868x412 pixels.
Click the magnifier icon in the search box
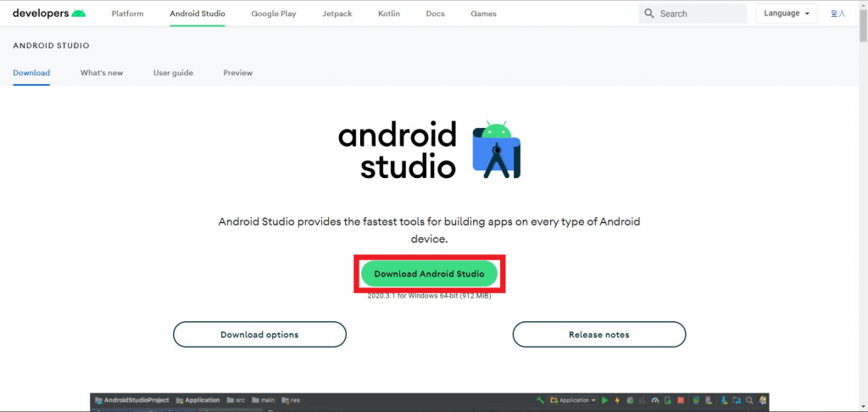coord(648,14)
